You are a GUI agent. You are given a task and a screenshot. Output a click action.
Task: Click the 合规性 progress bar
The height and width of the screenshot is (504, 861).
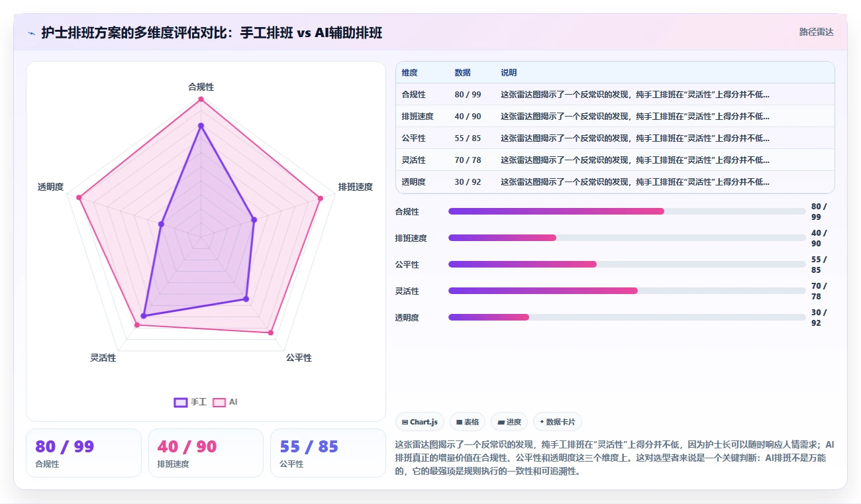627,211
